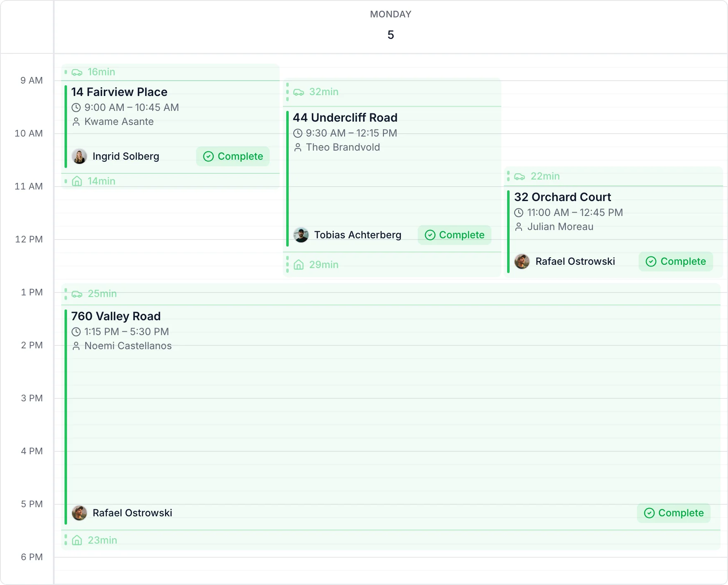The height and width of the screenshot is (585, 728).
Task: Click Complete badge on 760 Valley Road
Action: [674, 513]
